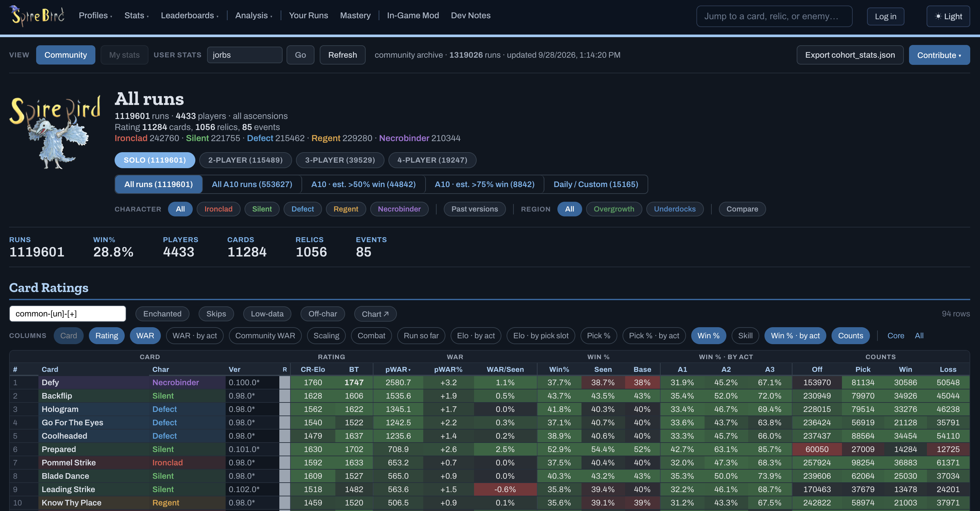Open the Chart link with arrow icon

pyautogui.click(x=375, y=314)
